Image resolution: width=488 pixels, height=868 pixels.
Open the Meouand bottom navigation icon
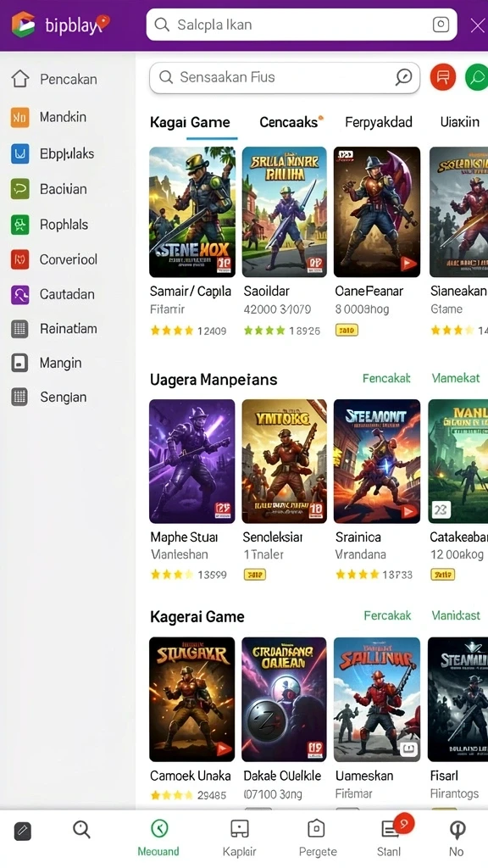pos(158,829)
